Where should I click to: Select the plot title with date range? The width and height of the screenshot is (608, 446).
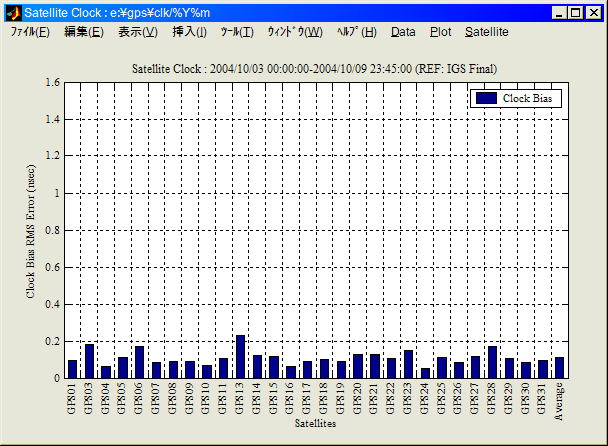tap(315, 68)
